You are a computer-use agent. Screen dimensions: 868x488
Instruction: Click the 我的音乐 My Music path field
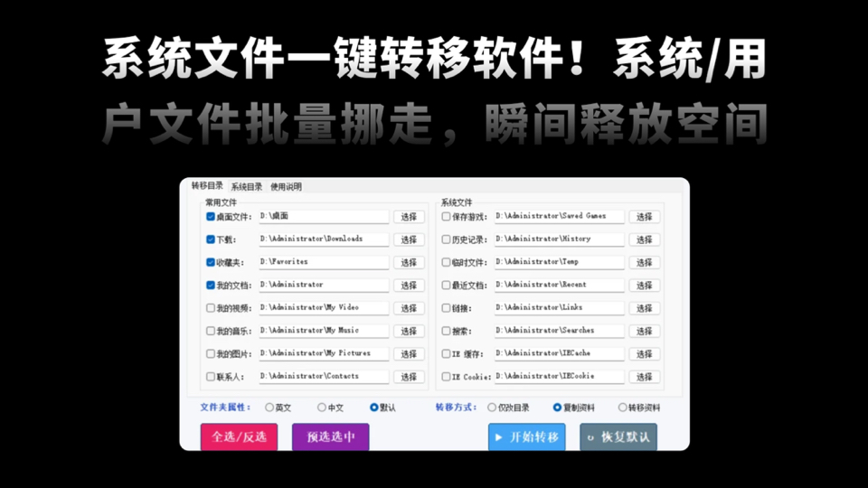(323, 331)
